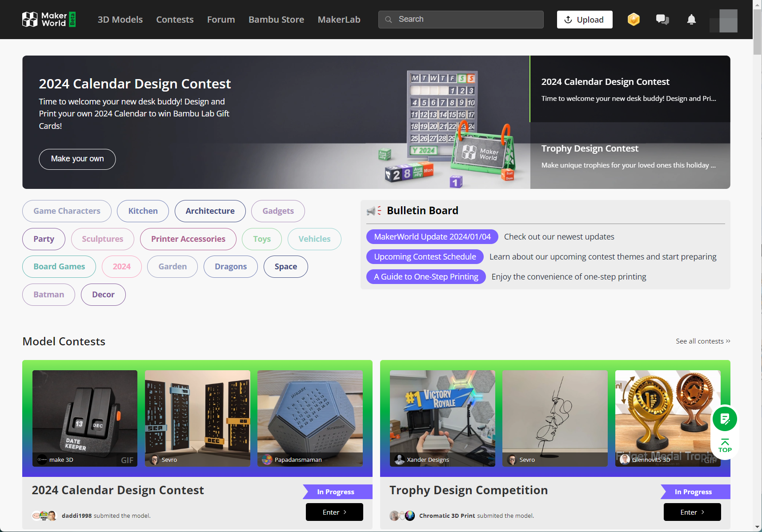The height and width of the screenshot is (532, 762).
Task: Open See all contests link
Action: pos(703,341)
